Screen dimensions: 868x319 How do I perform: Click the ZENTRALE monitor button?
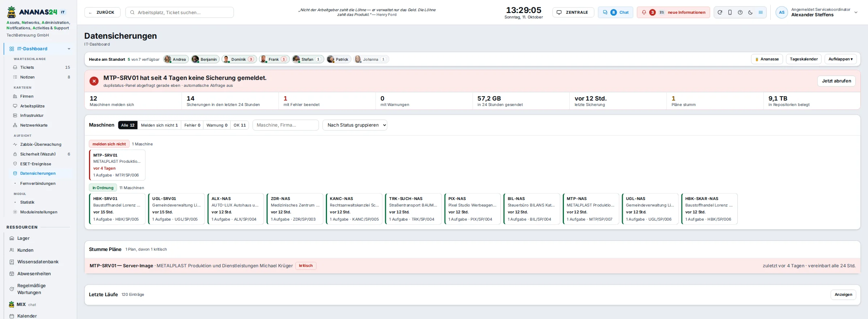click(573, 12)
